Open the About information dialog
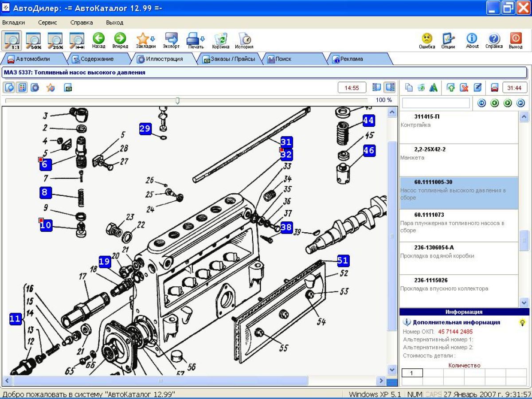This screenshot has width=532, height=399. [x=472, y=40]
